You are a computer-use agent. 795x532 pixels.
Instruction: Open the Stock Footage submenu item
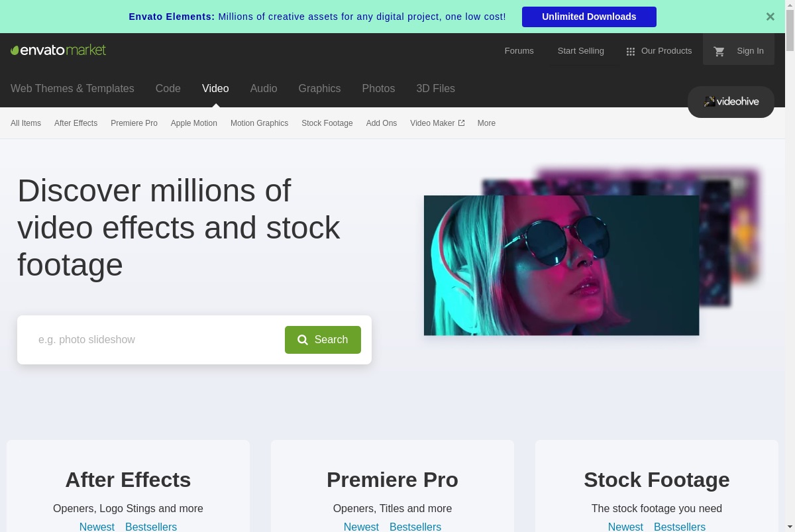pos(327,123)
